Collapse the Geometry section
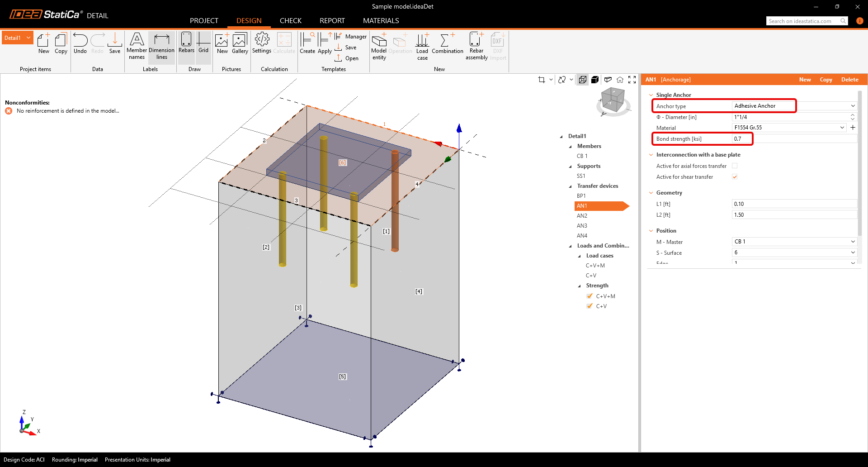868x467 pixels. (x=651, y=193)
